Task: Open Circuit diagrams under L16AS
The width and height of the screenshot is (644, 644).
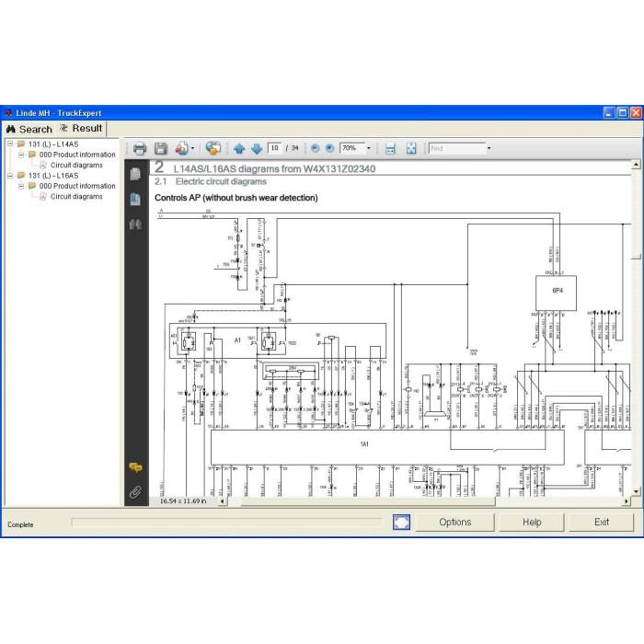Action: [76, 197]
